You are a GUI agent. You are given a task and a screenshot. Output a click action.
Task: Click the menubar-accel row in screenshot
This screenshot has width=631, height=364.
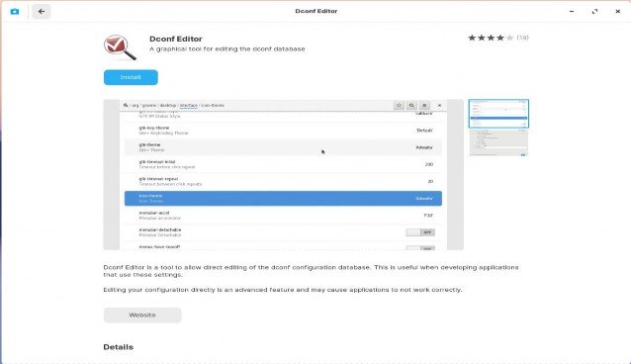click(283, 216)
